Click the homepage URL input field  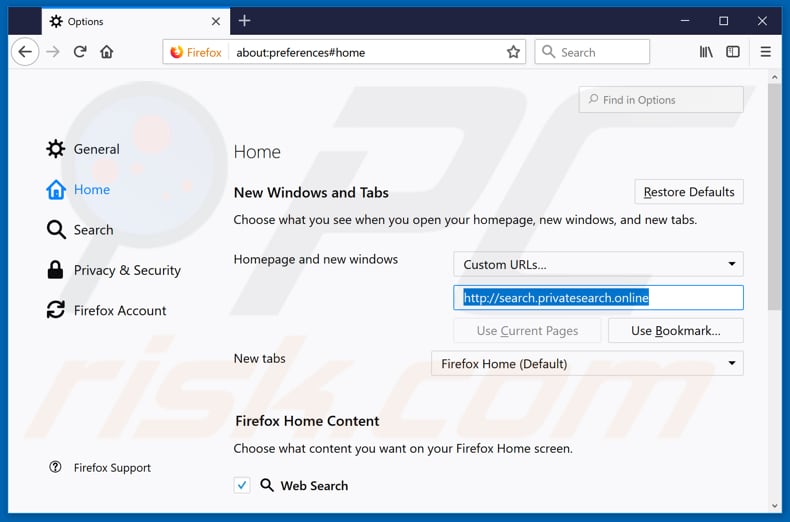[598, 297]
